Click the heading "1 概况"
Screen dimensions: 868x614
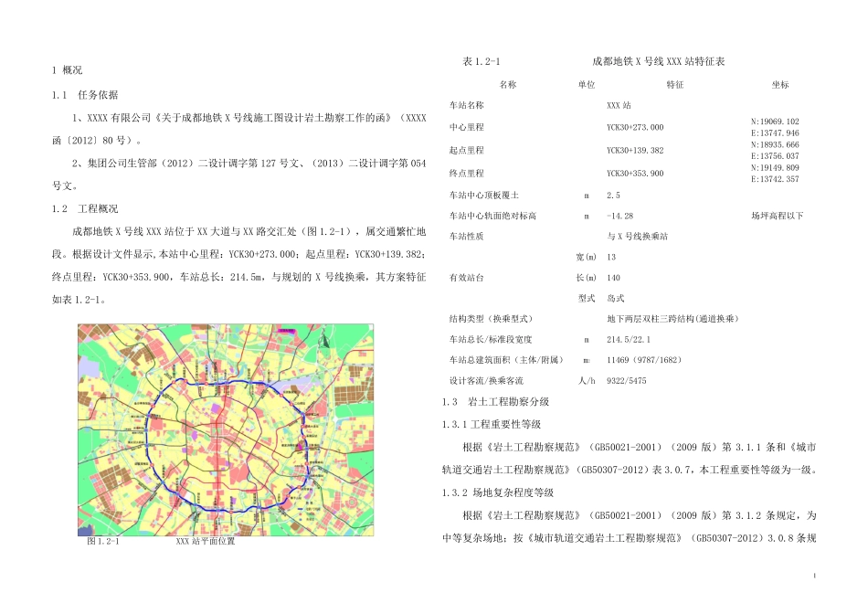click(67, 70)
